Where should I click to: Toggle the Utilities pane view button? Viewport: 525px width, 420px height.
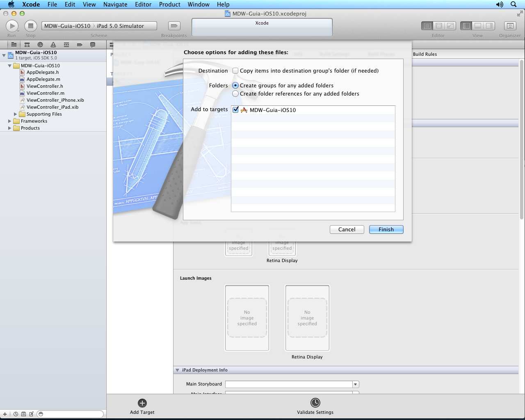[x=489, y=26]
